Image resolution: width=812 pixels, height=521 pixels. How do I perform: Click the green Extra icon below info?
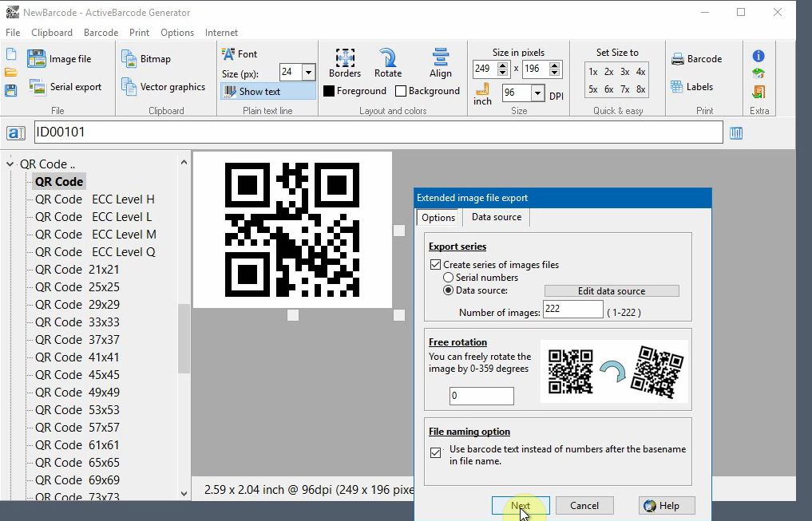tap(759, 73)
